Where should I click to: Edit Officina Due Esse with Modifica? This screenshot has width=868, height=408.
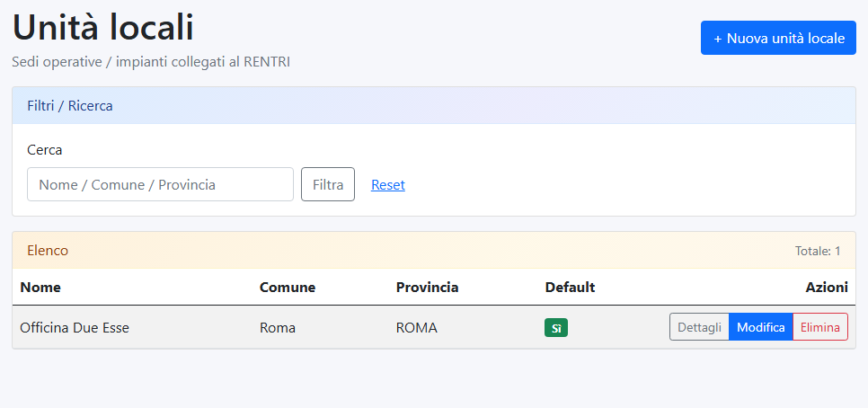760,327
